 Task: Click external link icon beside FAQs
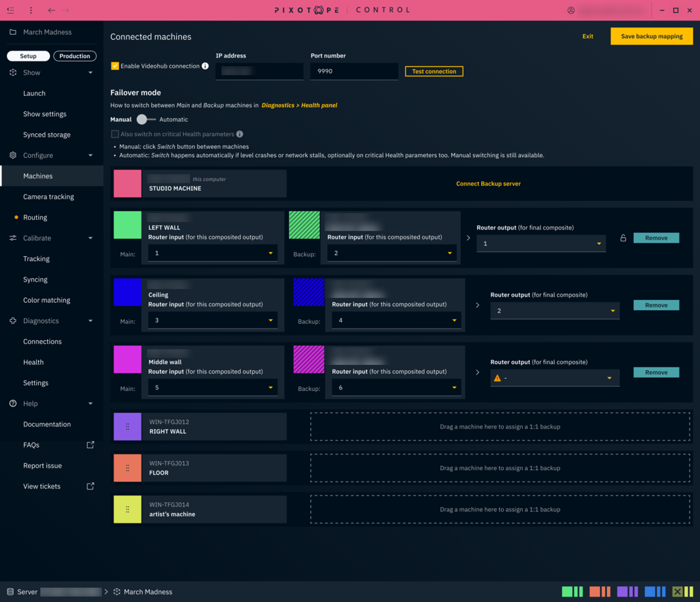[x=90, y=445]
